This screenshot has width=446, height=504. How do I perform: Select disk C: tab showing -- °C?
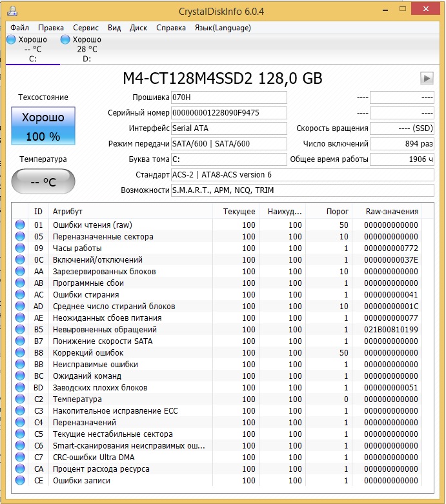coord(32,49)
